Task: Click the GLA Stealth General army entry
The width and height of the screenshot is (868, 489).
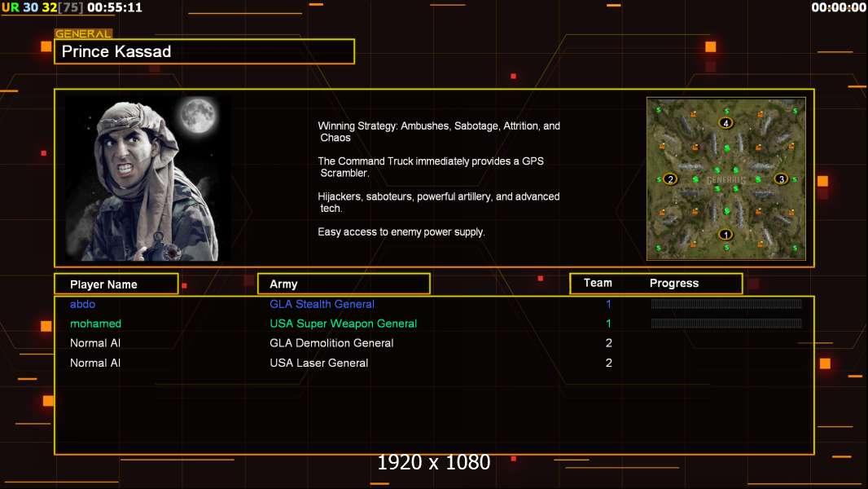Action: click(x=322, y=304)
